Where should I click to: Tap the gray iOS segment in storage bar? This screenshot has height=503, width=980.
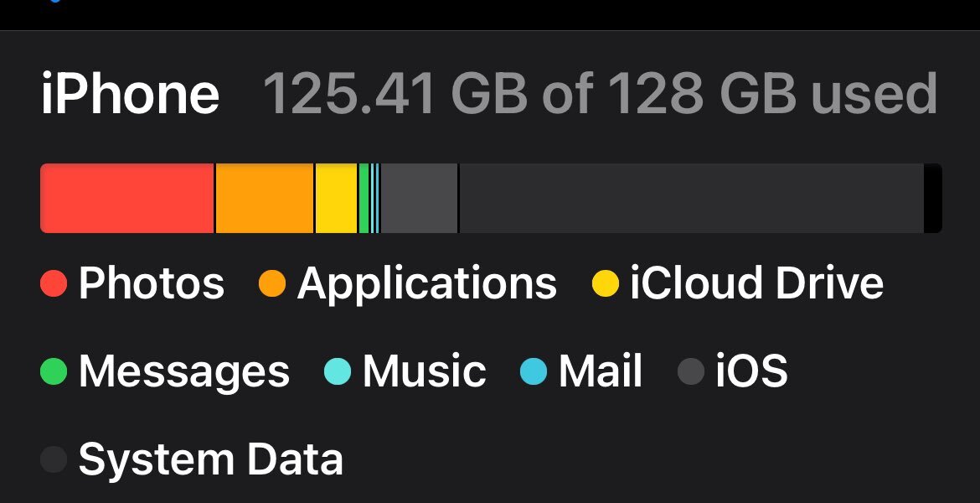[419, 199]
